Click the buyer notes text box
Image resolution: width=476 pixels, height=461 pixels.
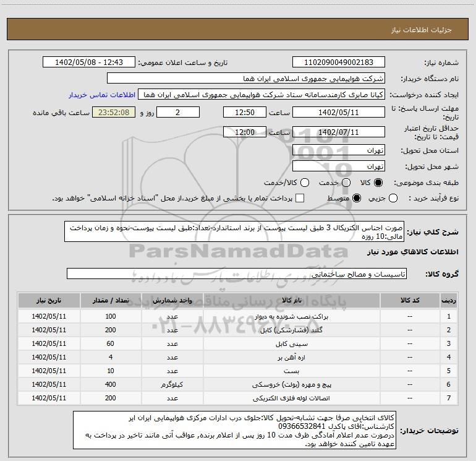(235, 430)
